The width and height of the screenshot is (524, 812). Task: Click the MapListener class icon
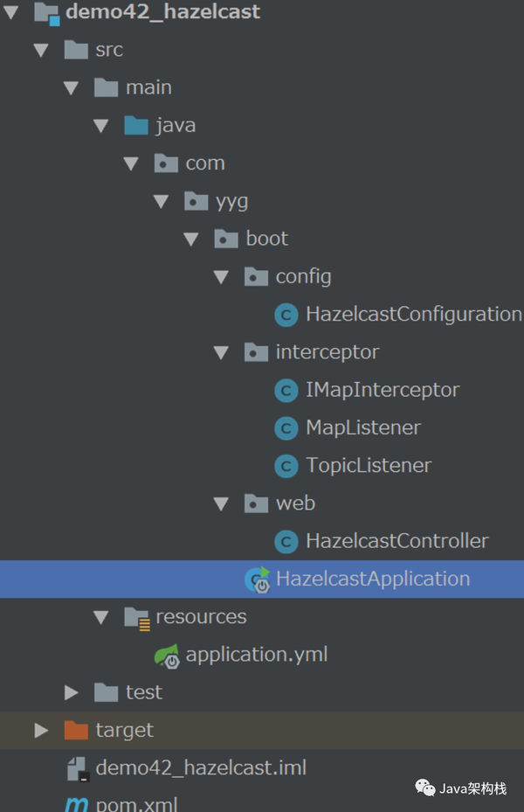[x=286, y=427]
